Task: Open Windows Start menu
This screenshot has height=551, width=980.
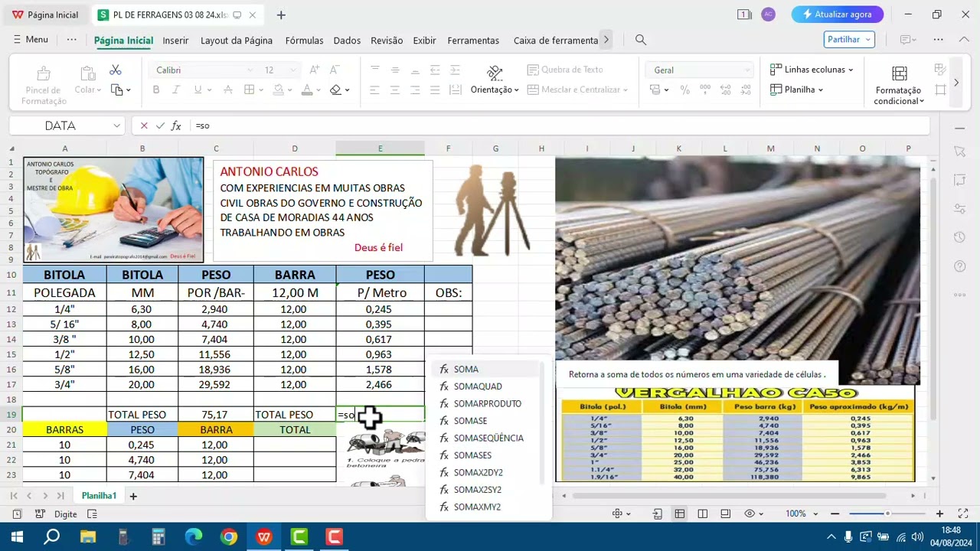Action: click(17, 536)
